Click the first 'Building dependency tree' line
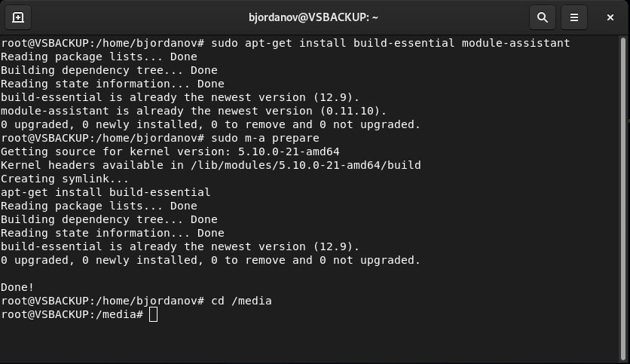The height and width of the screenshot is (364, 630). click(x=109, y=70)
